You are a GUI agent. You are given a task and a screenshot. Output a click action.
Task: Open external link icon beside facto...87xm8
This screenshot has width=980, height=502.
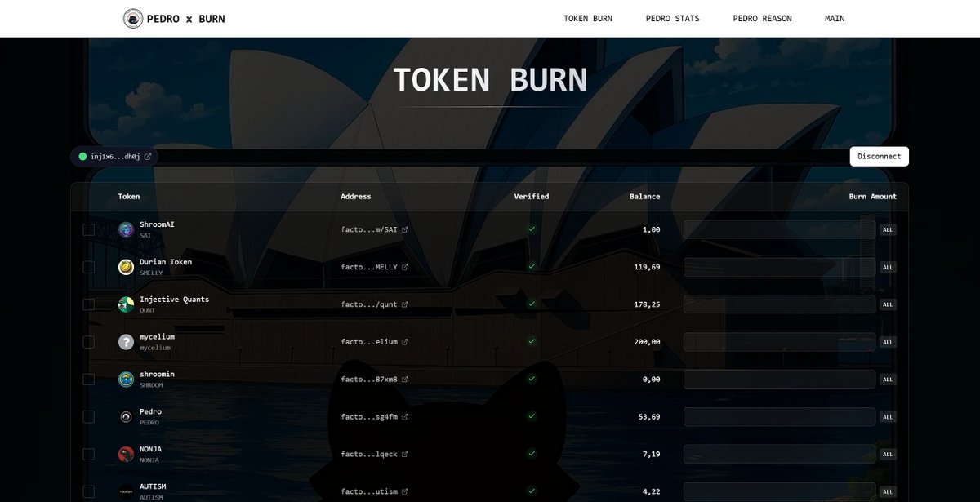point(404,380)
